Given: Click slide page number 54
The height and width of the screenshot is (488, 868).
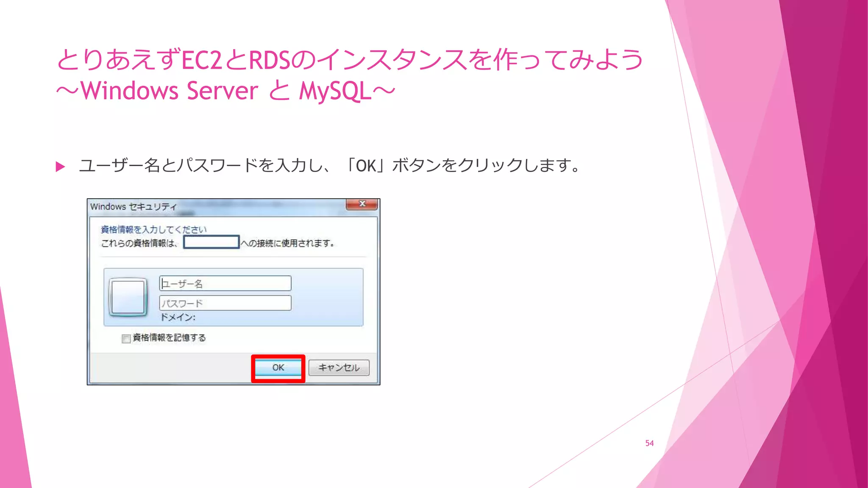Looking at the screenshot, I should (x=649, y=443).
